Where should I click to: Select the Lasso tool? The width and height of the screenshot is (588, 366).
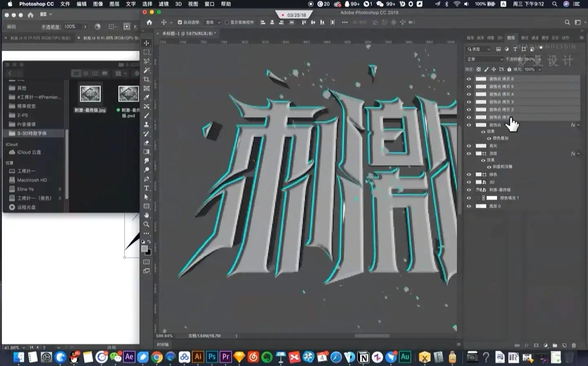pos(147,61)
